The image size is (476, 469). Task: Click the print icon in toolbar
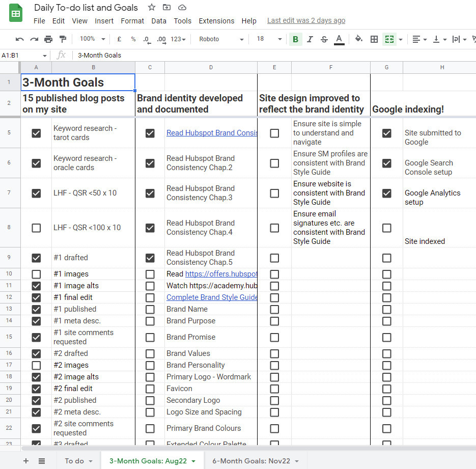48,39
